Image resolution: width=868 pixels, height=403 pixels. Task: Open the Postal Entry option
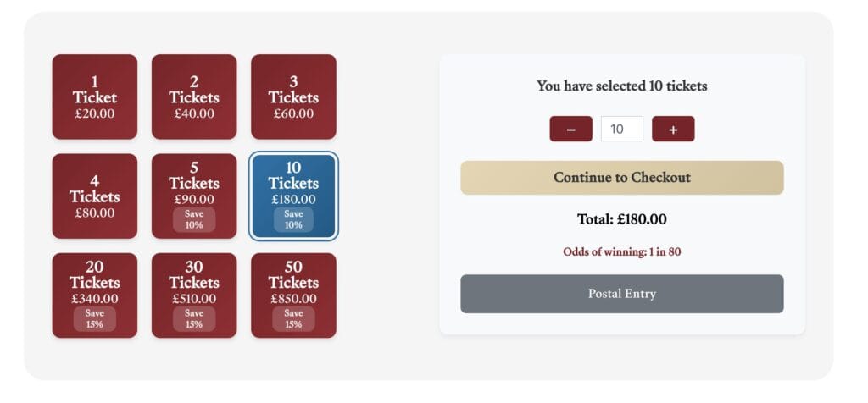(621, 294)
